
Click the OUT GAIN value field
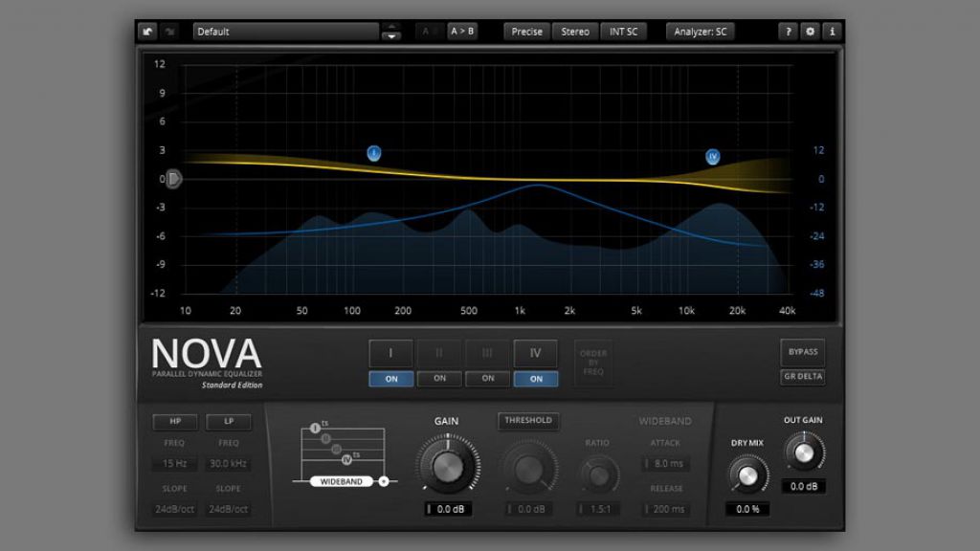coord(803,487)
